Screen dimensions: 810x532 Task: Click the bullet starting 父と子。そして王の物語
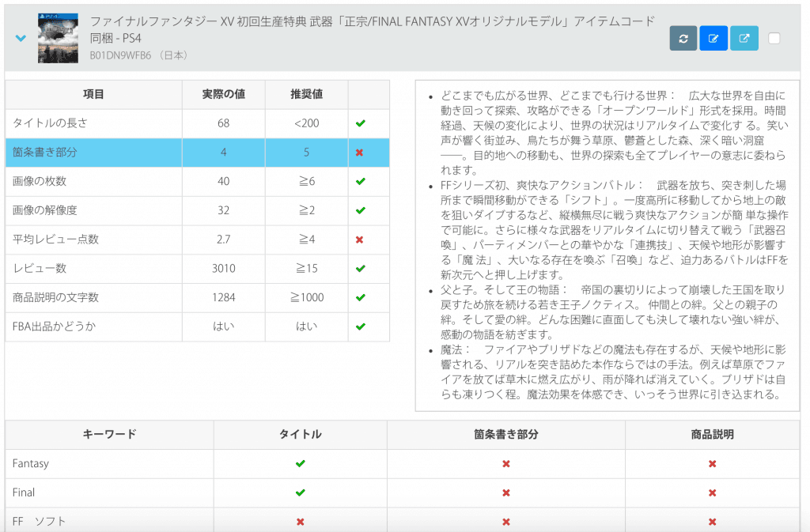[x=614, y=312]
